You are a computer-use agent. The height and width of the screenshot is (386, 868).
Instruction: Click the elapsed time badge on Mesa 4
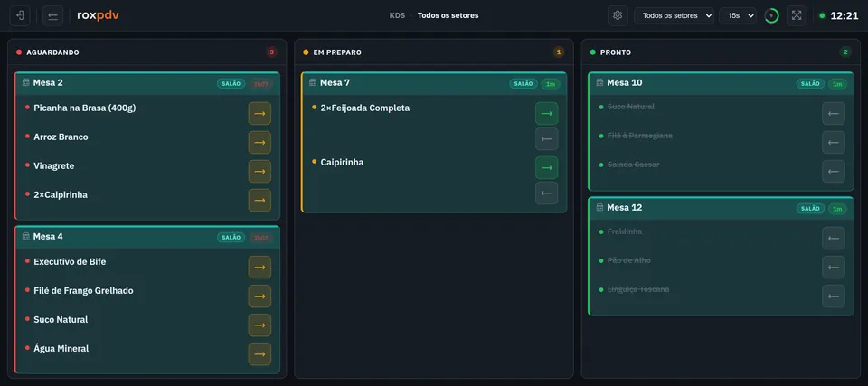click(x=260, y=238)
